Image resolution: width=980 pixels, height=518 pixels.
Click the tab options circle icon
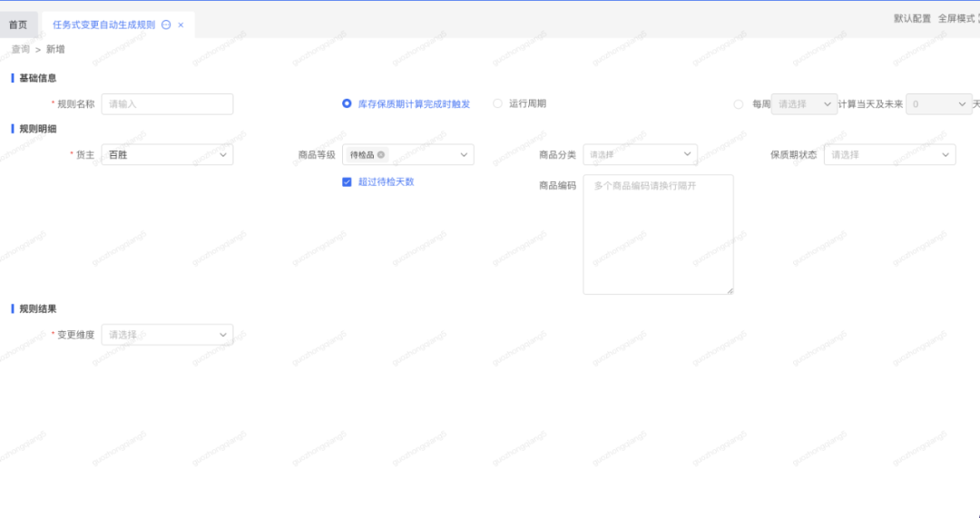coord(166,25)
